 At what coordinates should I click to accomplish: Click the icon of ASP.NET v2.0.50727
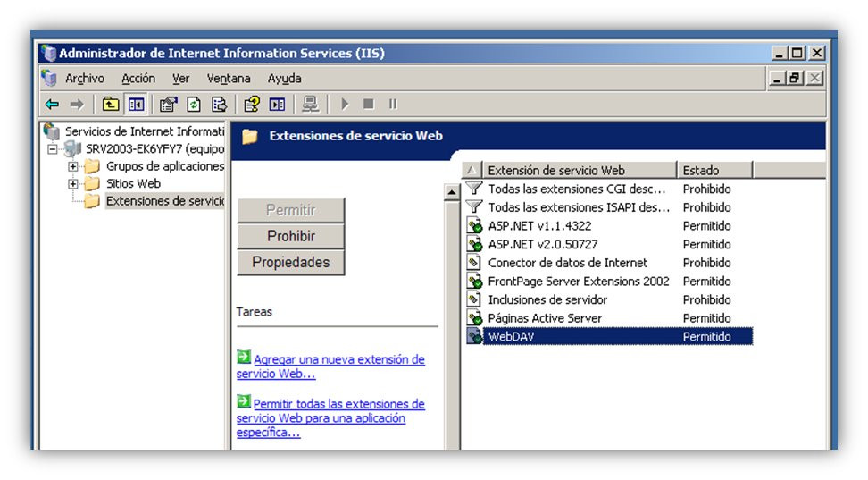coord(474,244)
